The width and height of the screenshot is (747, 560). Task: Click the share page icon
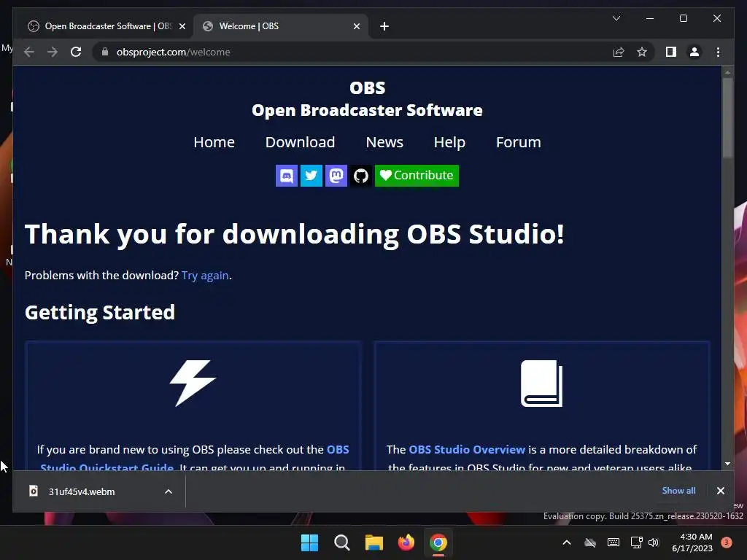[619, 52]
